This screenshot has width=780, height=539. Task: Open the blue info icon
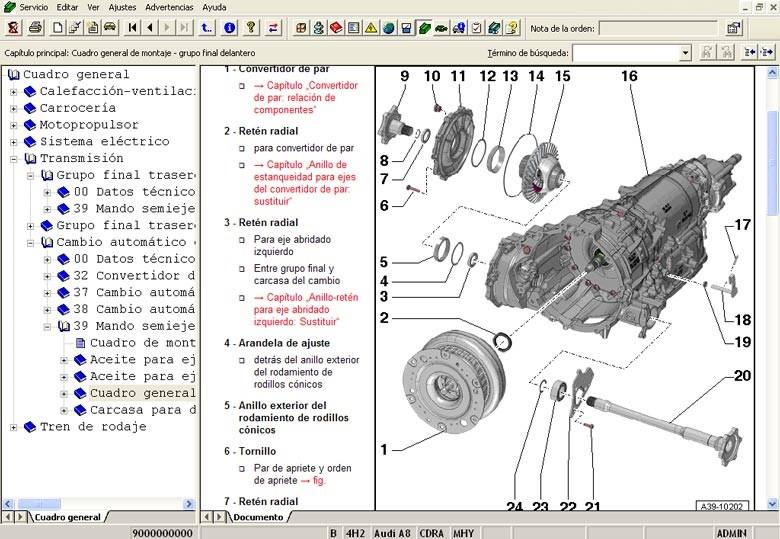point(229,27)
